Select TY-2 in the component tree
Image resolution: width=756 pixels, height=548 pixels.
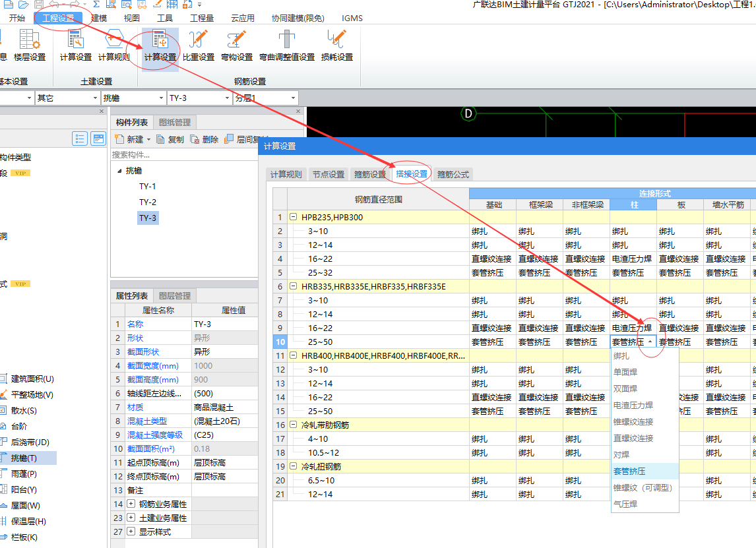point(148,202)
